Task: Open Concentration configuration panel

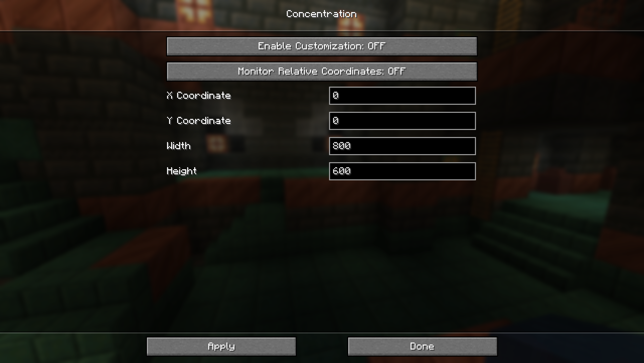Action: (x=322, y=14)
